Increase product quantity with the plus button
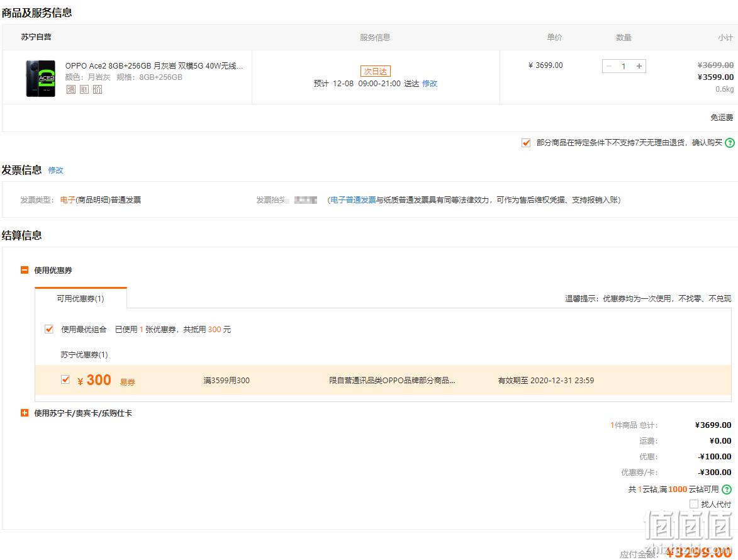The width and height of the screenshot is (738, 560). point(639,66)
